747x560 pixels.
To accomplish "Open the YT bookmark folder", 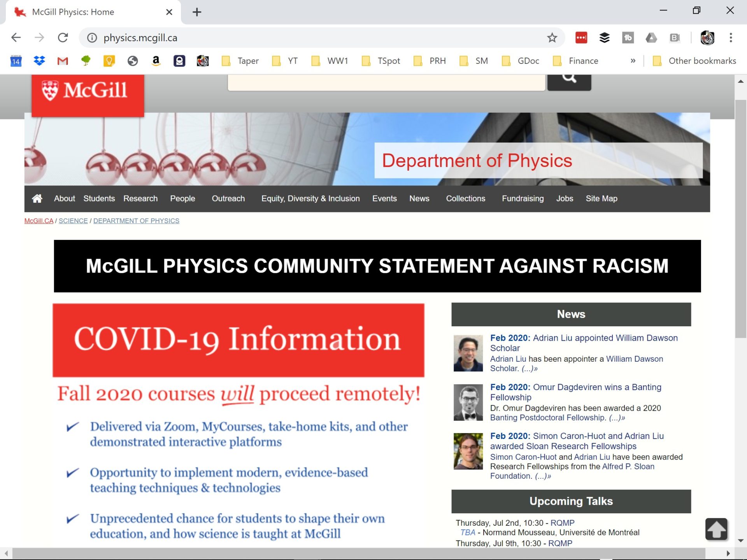I will point(285,61).
